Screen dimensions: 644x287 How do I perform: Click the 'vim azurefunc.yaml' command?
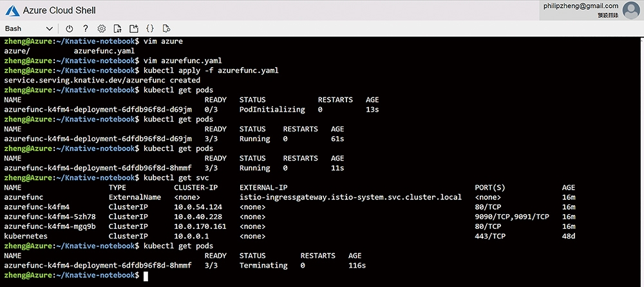pyautogui.click(x=183, y=61)
